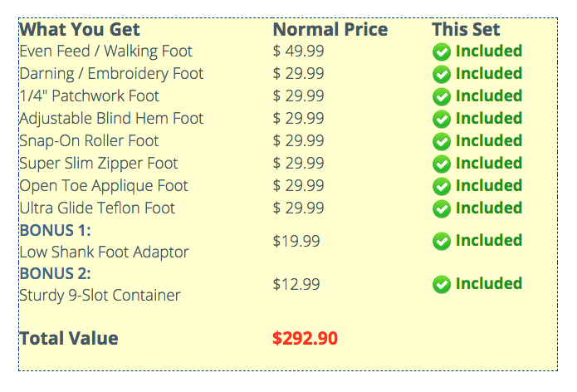Click checkmark icon for Ultra Glide Teflon Foot
Image resolution: width=577 pixels, height=392 pixels.
[442, 208]
